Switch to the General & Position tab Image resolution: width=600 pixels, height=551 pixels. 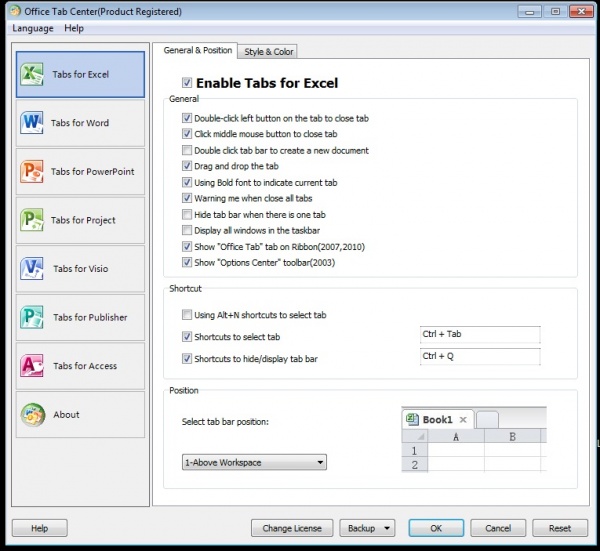pos(197,51)
